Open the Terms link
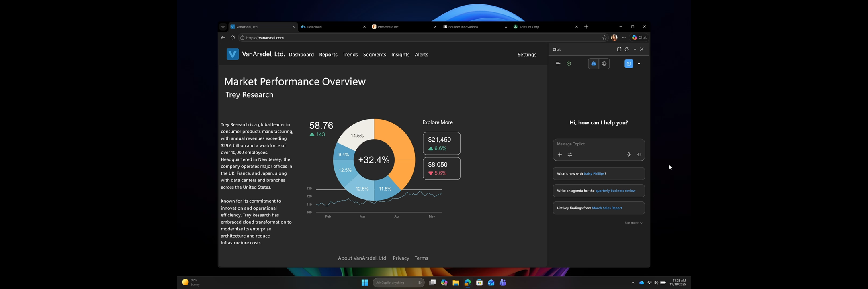 click(x=421, y=258)
